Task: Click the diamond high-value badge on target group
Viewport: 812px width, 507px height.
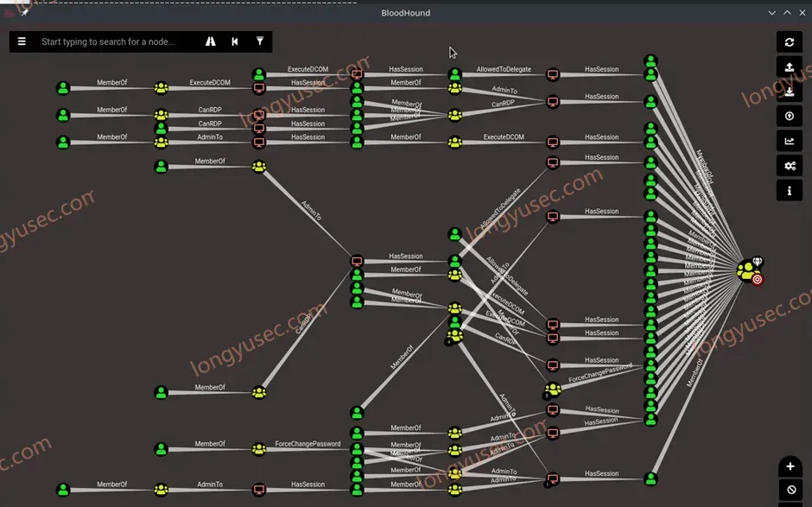Action: tap(757, 261)
